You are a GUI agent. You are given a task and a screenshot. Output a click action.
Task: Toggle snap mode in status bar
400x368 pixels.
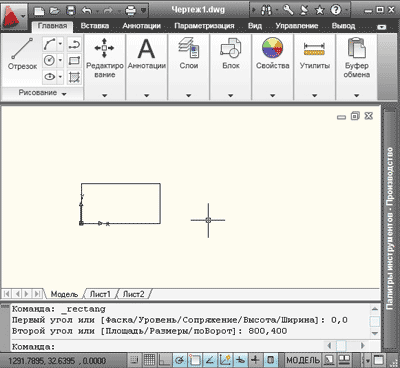tap(134, 360)
